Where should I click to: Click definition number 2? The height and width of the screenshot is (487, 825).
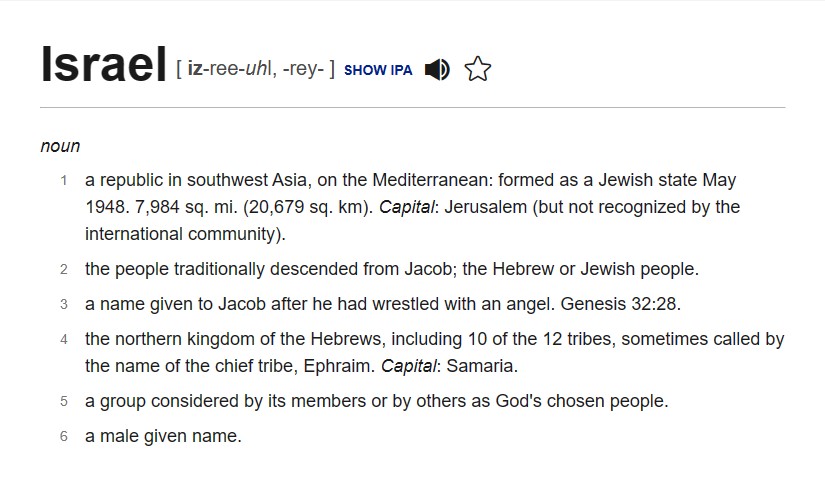click(x=64, y=269)
